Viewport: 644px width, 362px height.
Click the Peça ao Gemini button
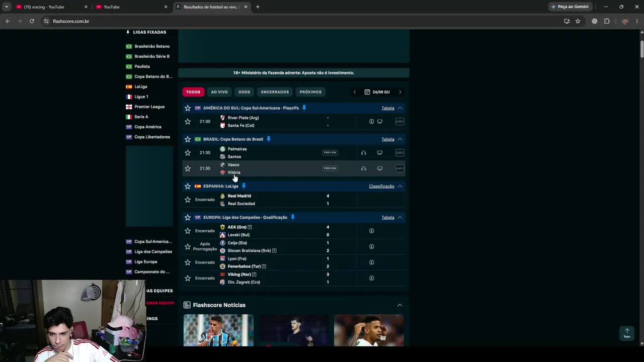570,7
